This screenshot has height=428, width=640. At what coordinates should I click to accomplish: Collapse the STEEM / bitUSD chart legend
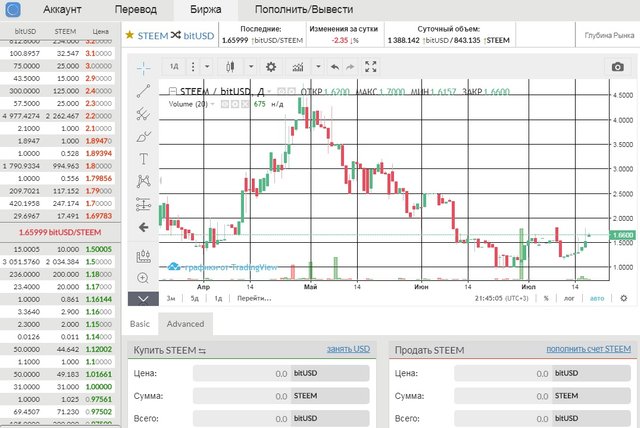tap(173, 91)
